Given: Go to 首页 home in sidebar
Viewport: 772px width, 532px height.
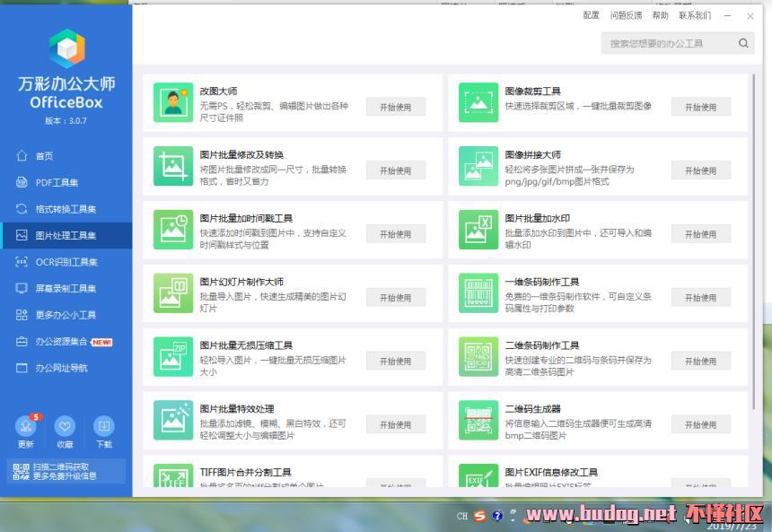Looking at the screenshot, I should coord(66,156).
